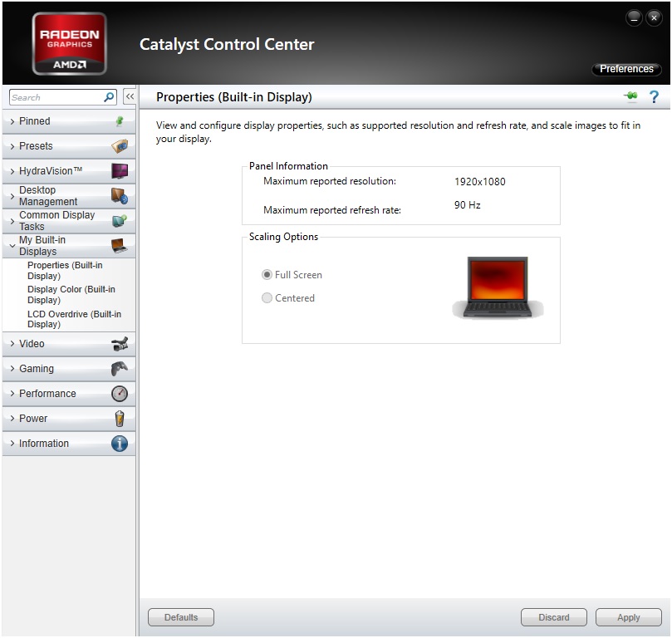
Task: Click the Desktop Management icon
Action: [120, 196]
